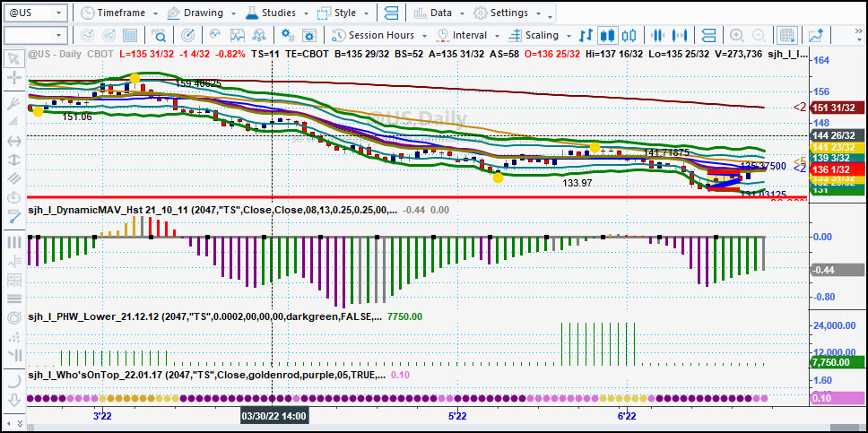
Task: Click the 141 23/32 yellow price label
Action: 837,147
